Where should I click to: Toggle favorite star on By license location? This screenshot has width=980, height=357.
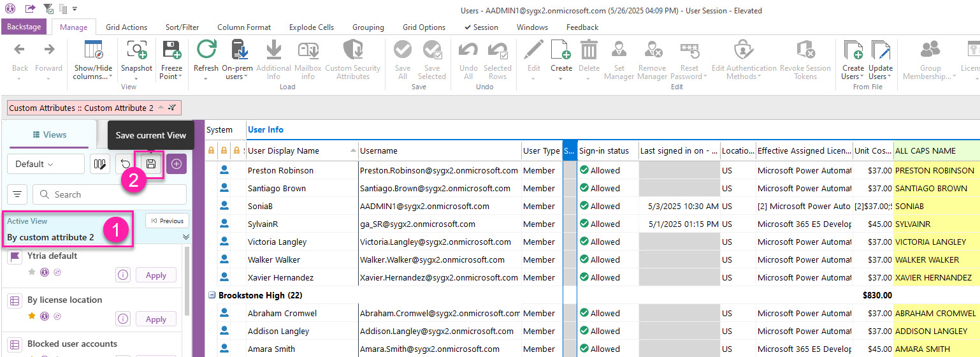(32, 316)
